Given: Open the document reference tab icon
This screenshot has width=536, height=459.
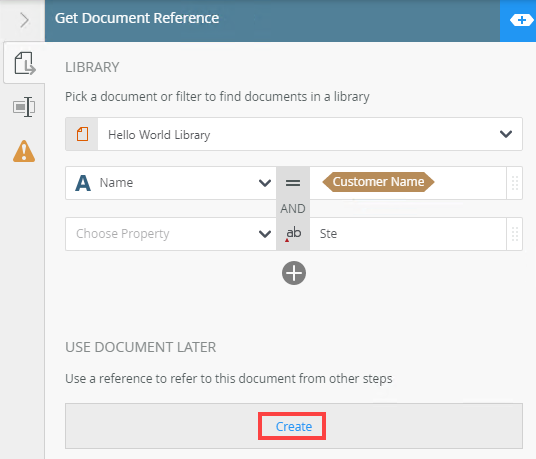Looking at the screenshot, I should pyautogui.click(x=24, y=63).
